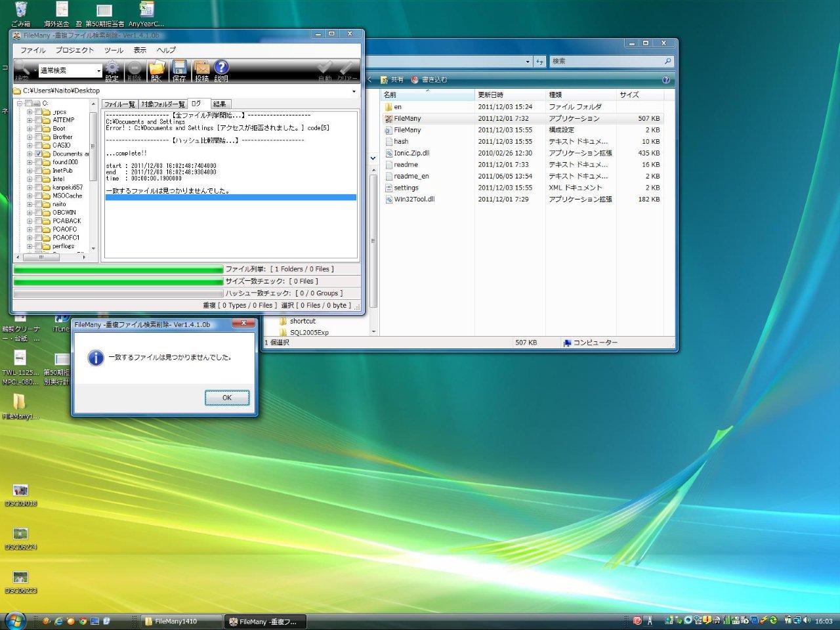Select the DSC05018 desktop image icon
Viewport: 840px width, 630px height.
[x=21, y=495]
